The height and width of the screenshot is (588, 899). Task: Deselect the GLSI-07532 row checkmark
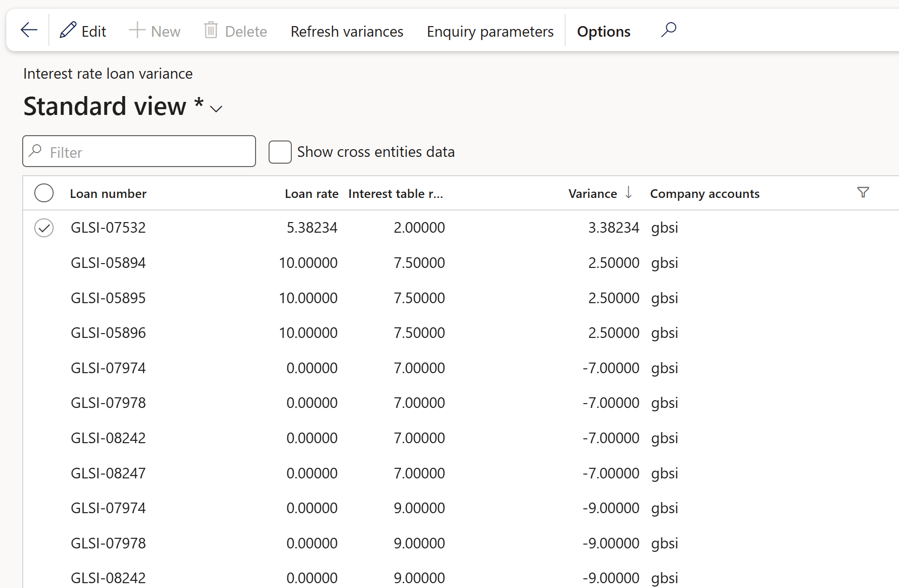tap(44, 228)
